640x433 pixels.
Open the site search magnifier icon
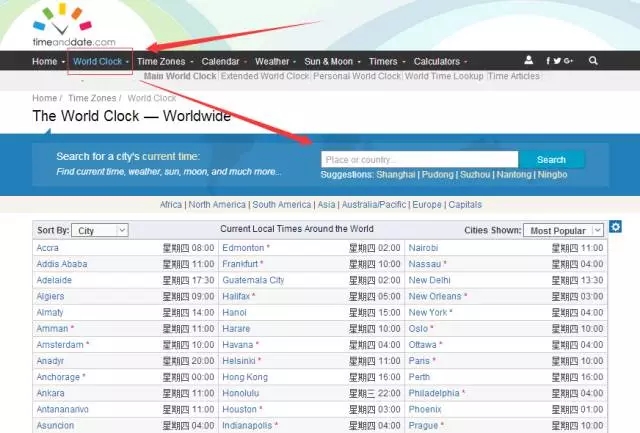[x=594, y=61]
